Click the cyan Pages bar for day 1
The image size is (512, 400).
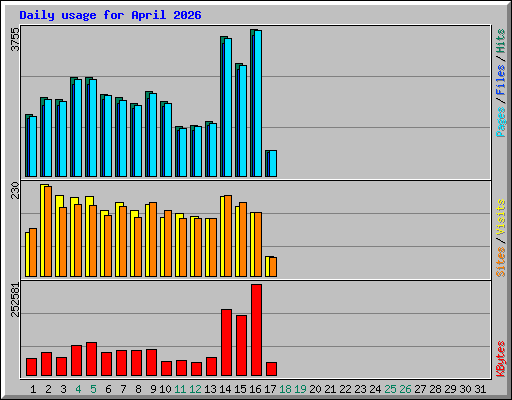33,146
